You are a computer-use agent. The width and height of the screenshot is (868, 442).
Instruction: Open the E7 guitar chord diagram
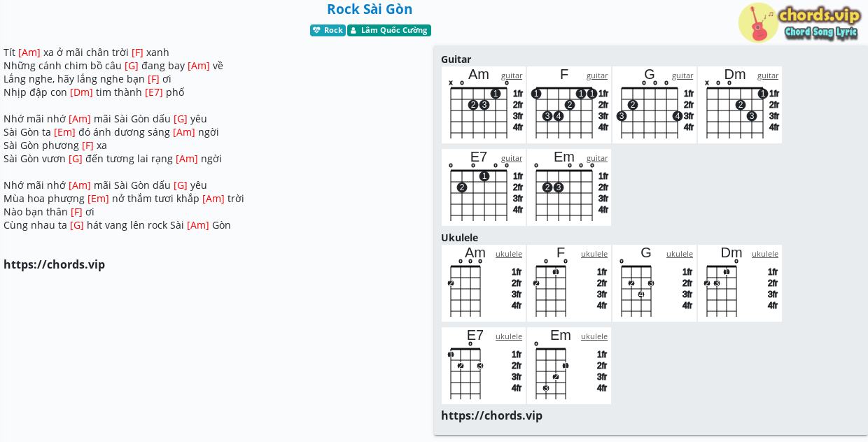pyautogui.click(x=484, y=187)
